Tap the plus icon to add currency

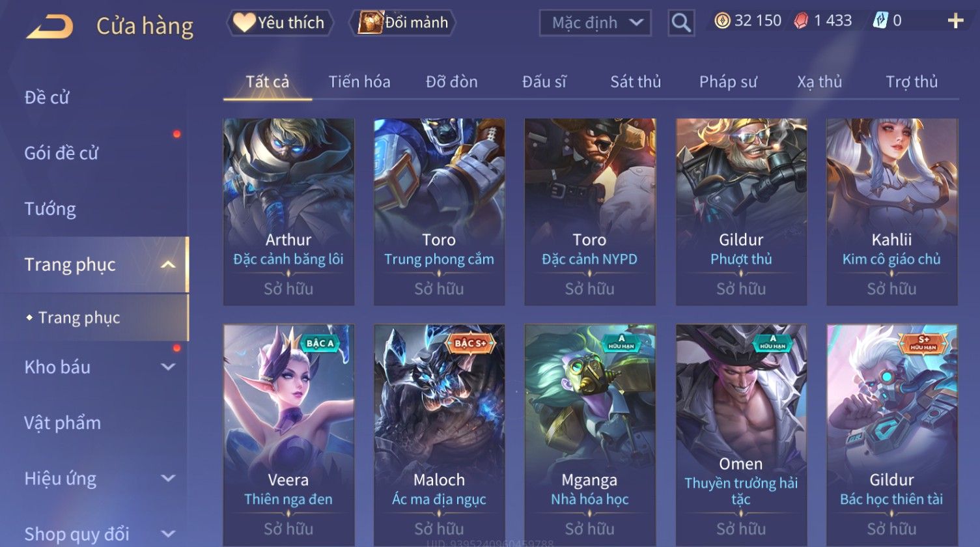(x=955, y=21)
